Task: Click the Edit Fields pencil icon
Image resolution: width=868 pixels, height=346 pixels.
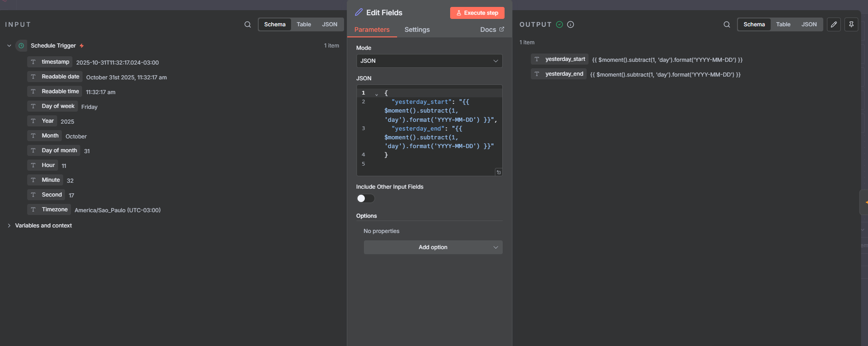Action: click(359, 12)
